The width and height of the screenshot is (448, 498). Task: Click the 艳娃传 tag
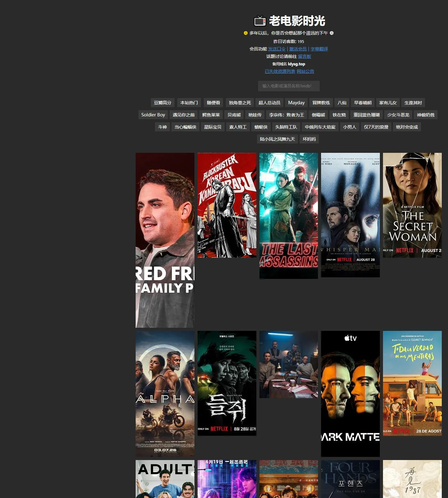pyautogui.click(x=255, y=115)
